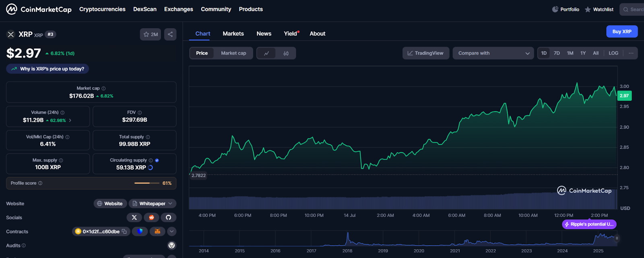The image size is (644, 258).
Task: Switch to the About tab
Action: tap(318, 34)
